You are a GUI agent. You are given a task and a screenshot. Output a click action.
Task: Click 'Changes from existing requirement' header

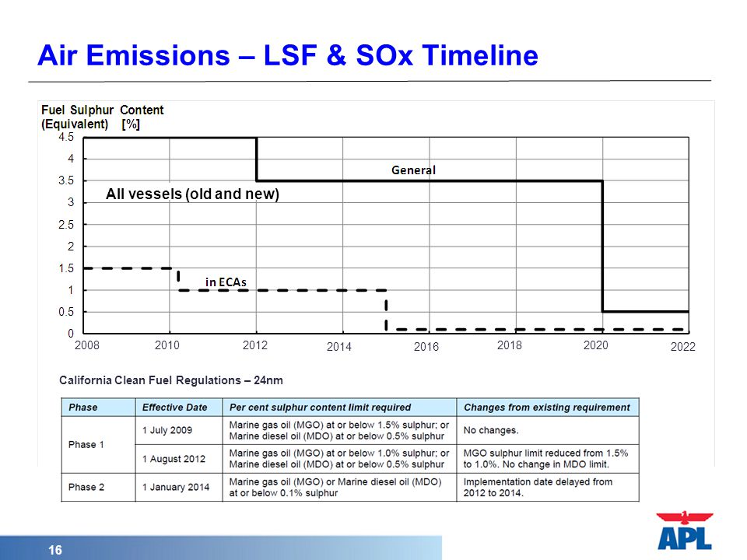pyautogui.click(x=547, y=407)
